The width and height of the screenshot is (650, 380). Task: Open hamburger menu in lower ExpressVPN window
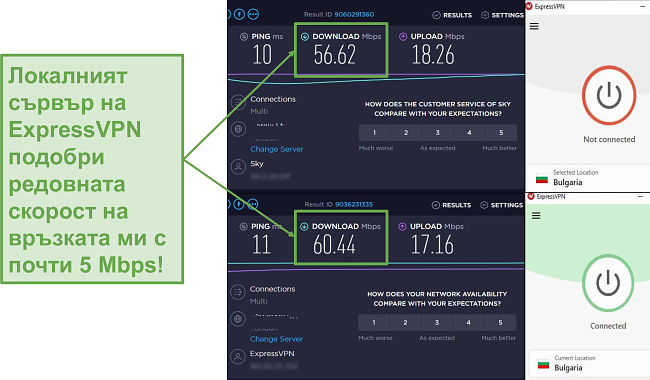(x=536, y=215)
